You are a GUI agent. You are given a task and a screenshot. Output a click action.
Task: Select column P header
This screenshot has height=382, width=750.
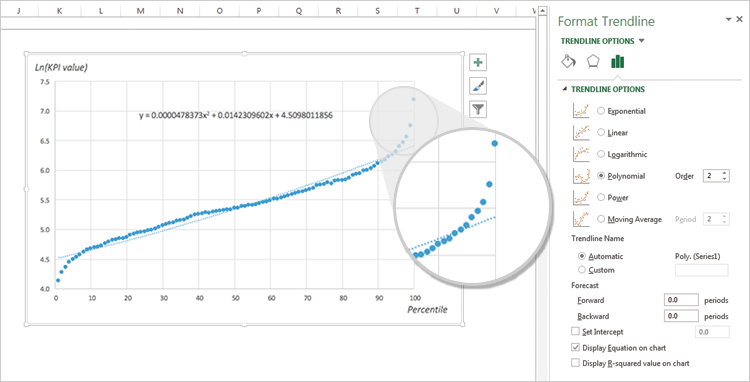259,11
